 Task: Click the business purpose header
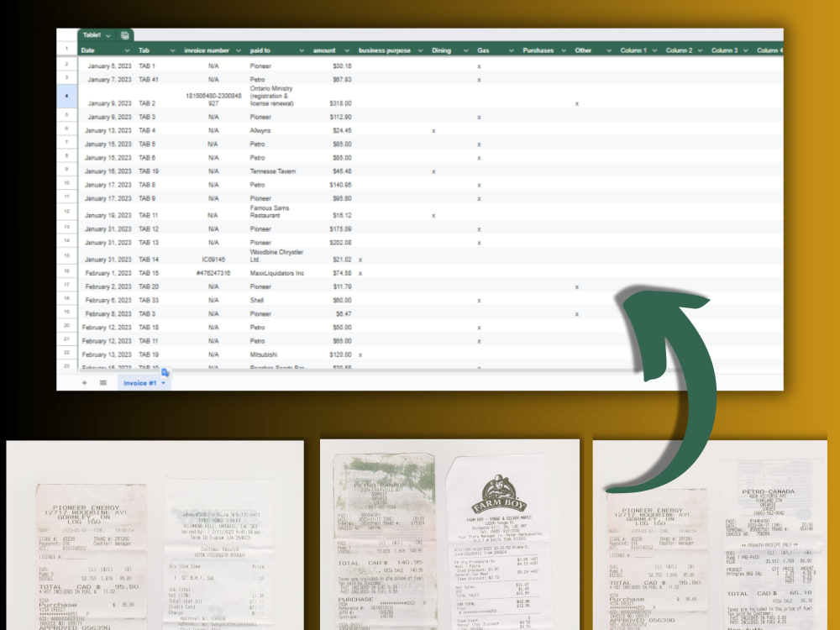pos(385,50)
